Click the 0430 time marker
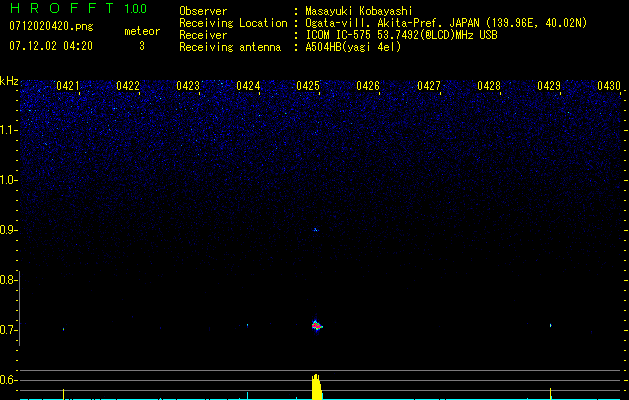The width and height of the screenshot is (629, 400). coord(609,86)
